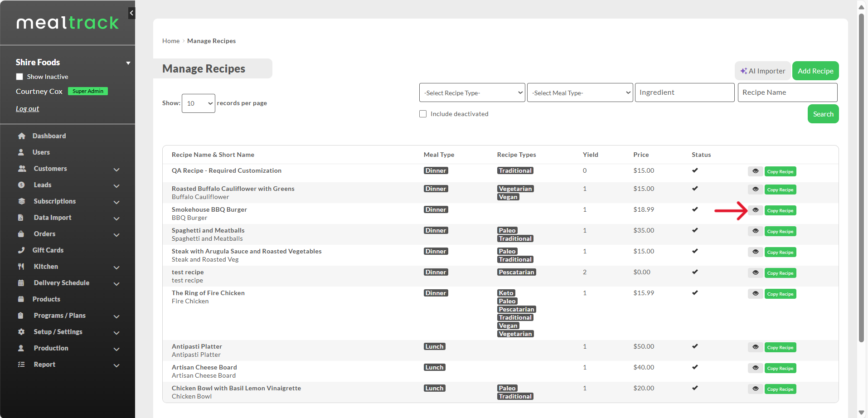Click the 'Artisan Cheese Board' recipe name

[x=204, y=367]
